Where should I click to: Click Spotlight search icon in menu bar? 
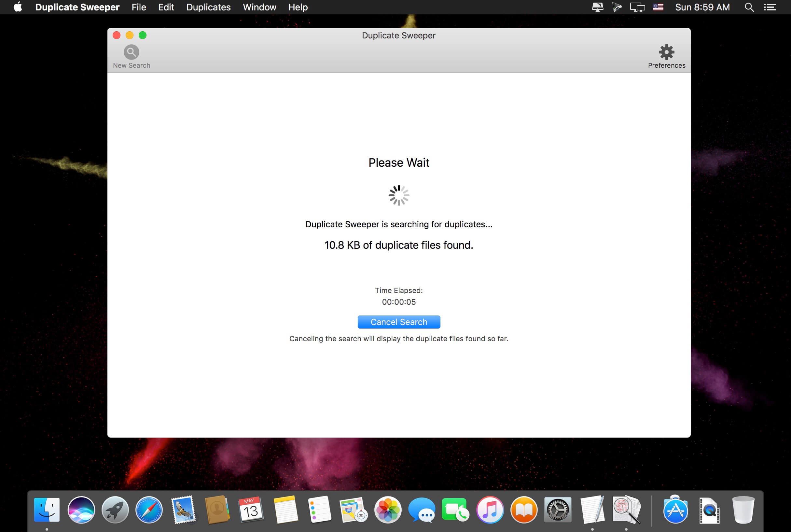(749, 7)
